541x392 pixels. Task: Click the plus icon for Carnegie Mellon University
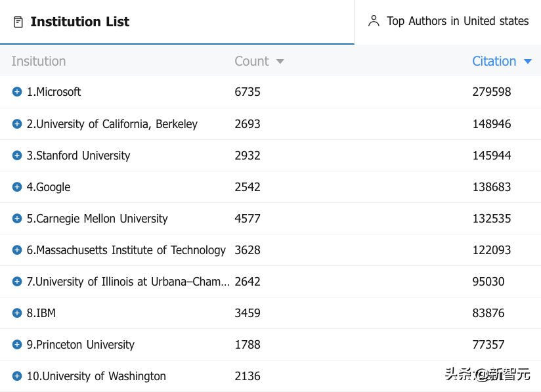(x=17, y=218)
